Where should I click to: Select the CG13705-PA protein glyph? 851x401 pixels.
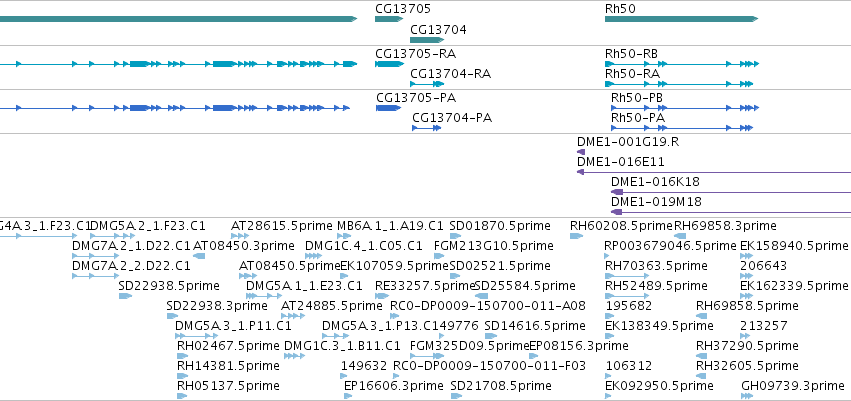pyautogui.click(x=388, y=108)
